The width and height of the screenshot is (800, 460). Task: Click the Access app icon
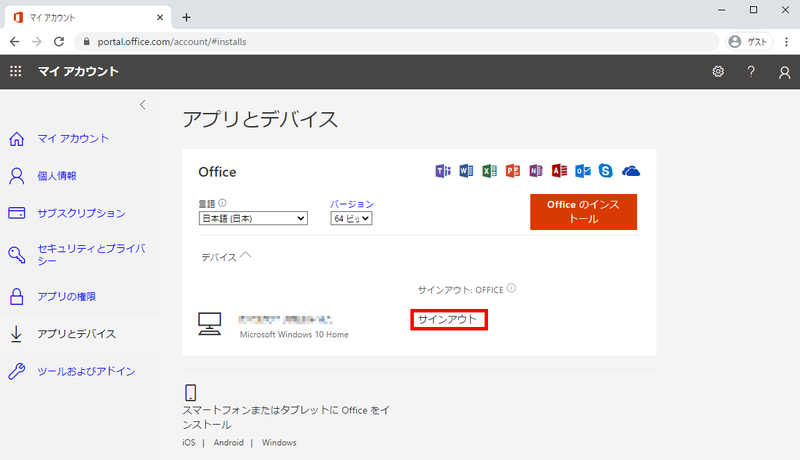559,171
